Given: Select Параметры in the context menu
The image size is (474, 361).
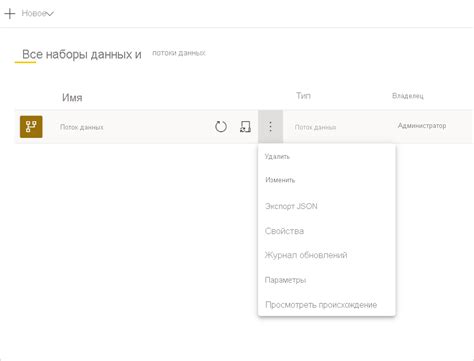Looking at the screenshot, I should [285, 280].
